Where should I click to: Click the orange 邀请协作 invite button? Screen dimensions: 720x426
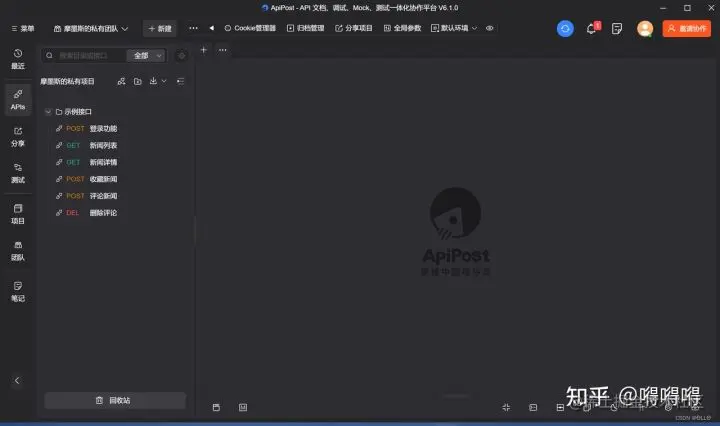tap(686, 28)
